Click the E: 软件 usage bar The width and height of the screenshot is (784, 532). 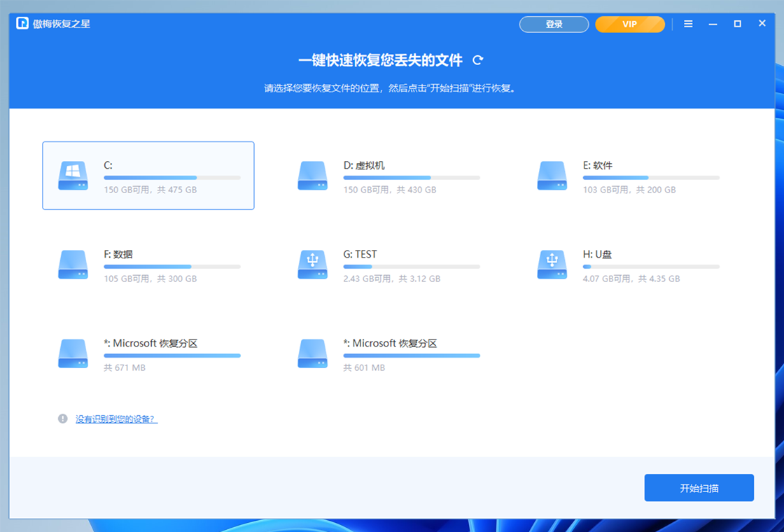coord(651,178)
